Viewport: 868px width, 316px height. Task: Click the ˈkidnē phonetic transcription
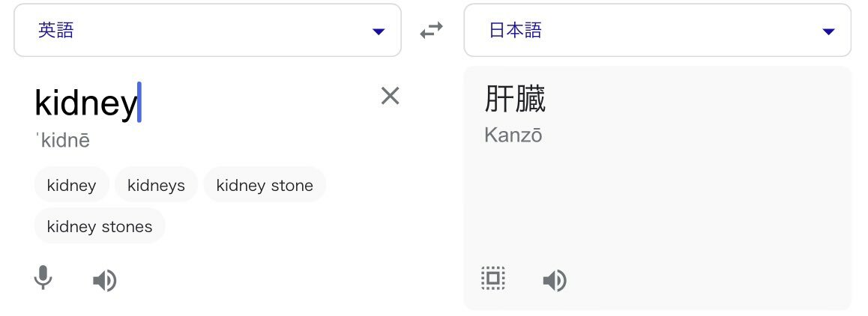point(62,141)
